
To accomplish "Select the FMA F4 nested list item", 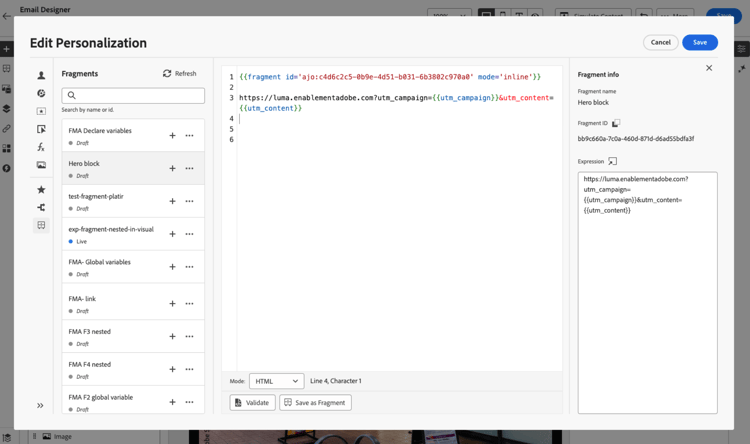I will [133, 369].
